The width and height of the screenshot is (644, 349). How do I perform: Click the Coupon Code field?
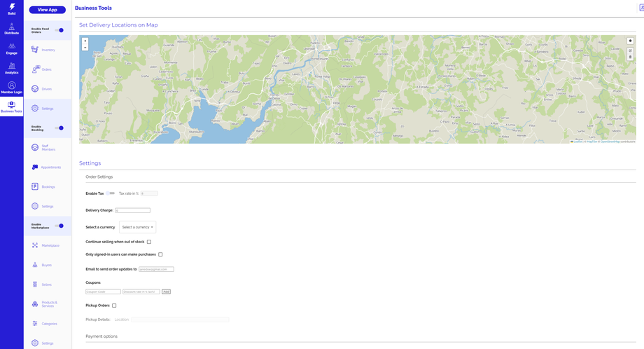103,292
